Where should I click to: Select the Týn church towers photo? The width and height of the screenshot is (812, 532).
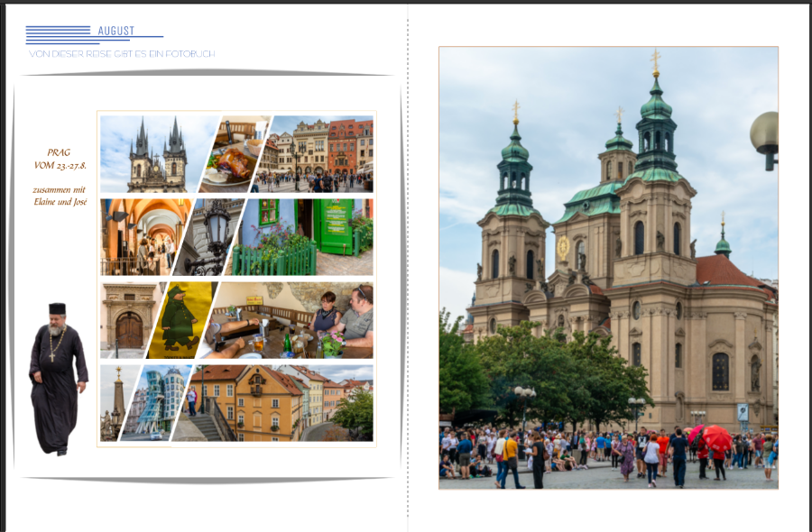tap(153, 153)
